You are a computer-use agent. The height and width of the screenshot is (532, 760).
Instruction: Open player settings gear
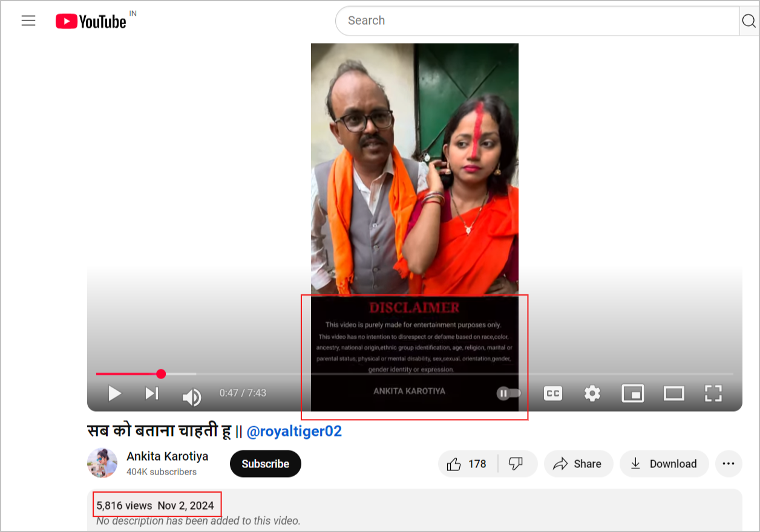pos(592,394)
